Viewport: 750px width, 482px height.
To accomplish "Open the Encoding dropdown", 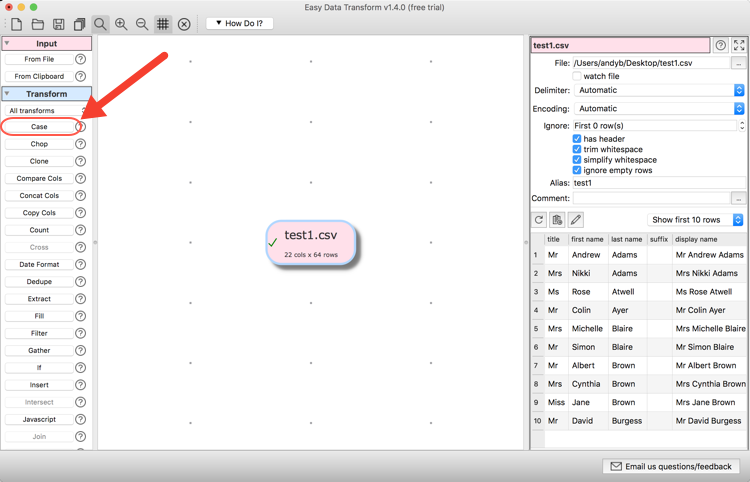I will tap(660, 108).
